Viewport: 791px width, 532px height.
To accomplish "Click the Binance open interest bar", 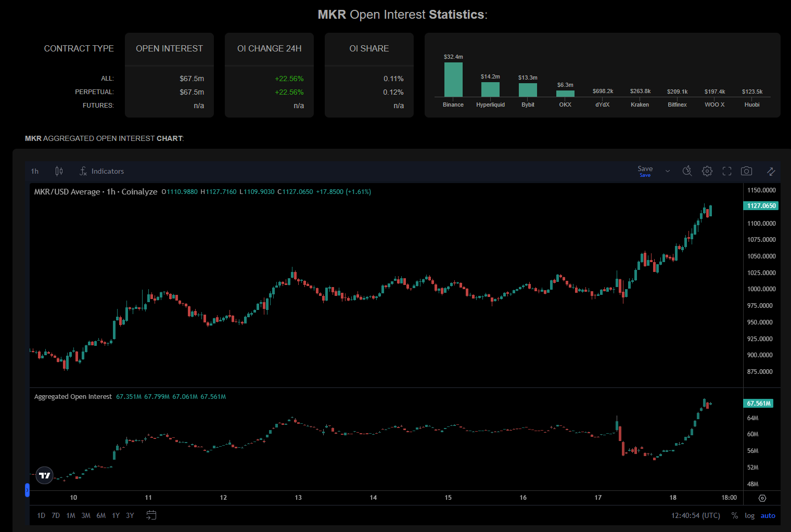I will click(453, 80).
